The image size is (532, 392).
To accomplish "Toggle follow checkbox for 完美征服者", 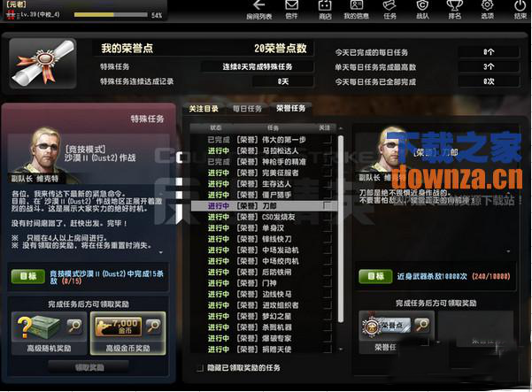I will [327, 173].
